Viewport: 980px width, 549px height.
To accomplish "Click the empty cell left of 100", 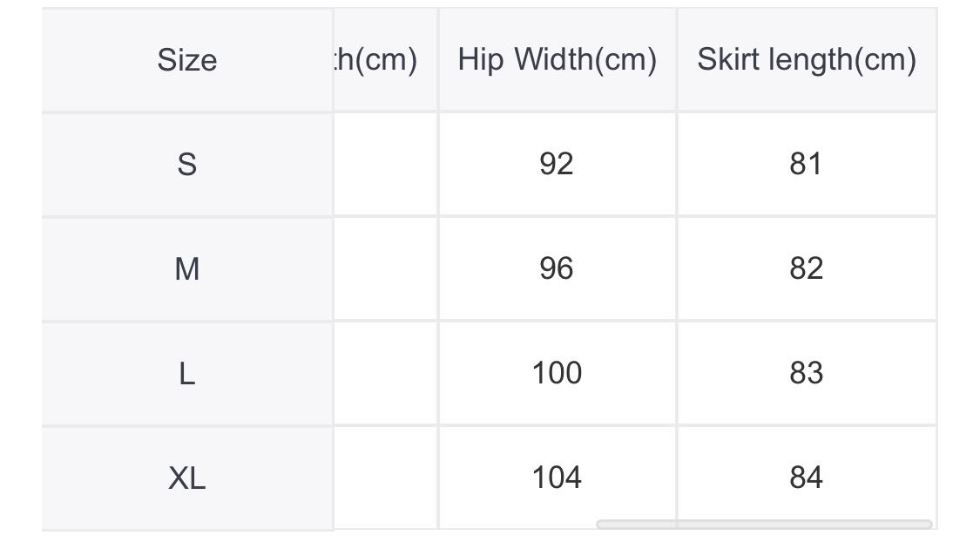I will (x=385, y=373).
